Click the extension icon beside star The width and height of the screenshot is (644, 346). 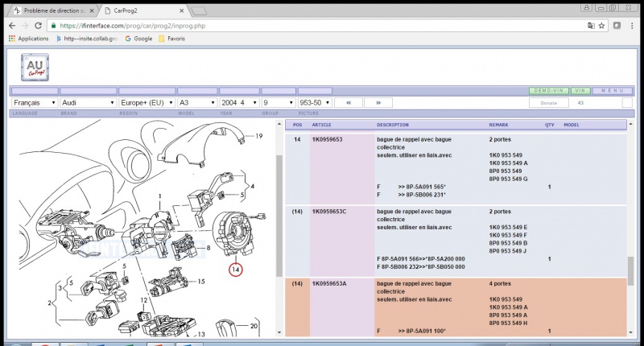pos(617,26)
